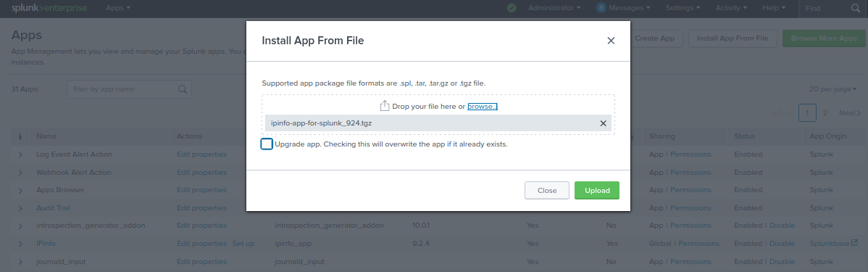Enable the Upgrade app checkbox
The image size is (868, 272).
tap(266, 144)
